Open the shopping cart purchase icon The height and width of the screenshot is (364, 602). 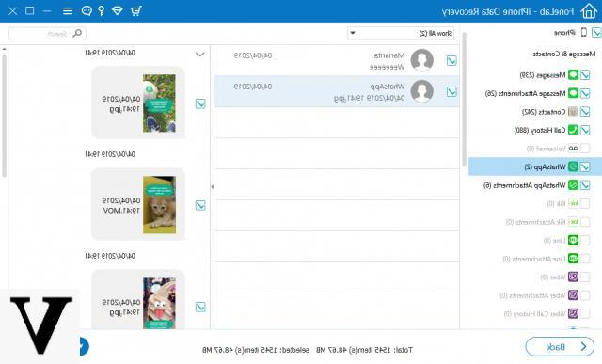point(135,10)
